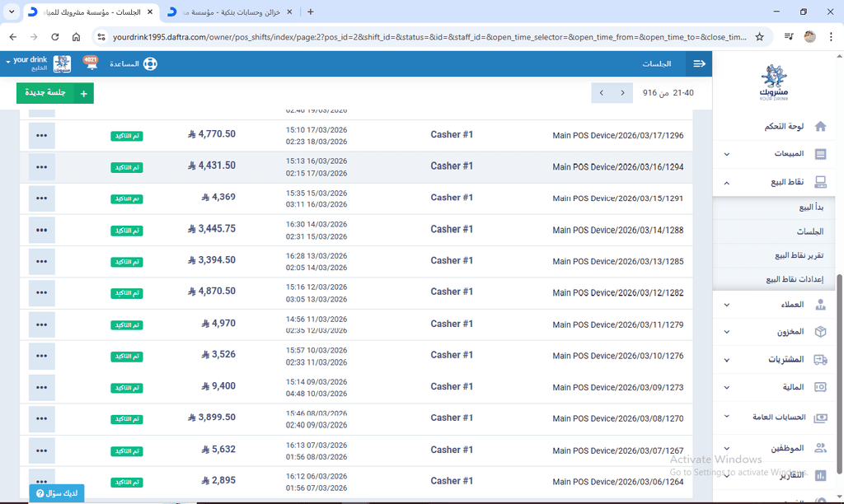
Task: Open session Main POS Device/2026/03/12/1282
Action: point(617,293)
